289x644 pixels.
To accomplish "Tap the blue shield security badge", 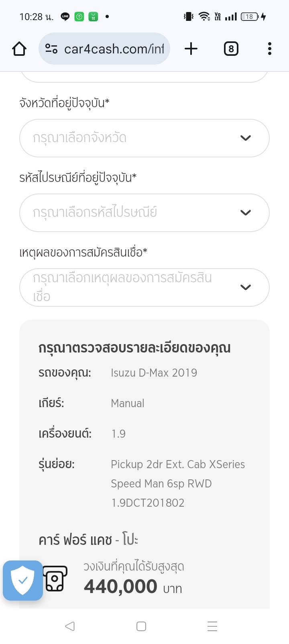I will click(x=23, y=581).
